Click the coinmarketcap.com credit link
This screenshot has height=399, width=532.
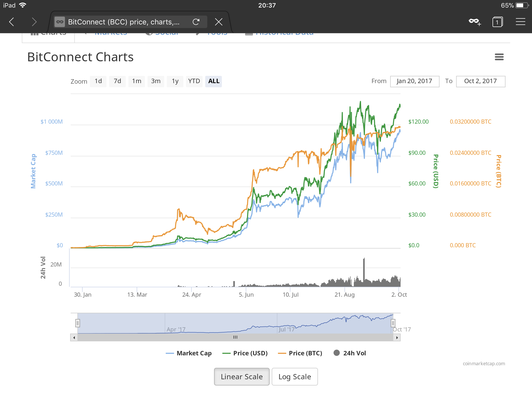pyautogui.click(x=484, y=364)
